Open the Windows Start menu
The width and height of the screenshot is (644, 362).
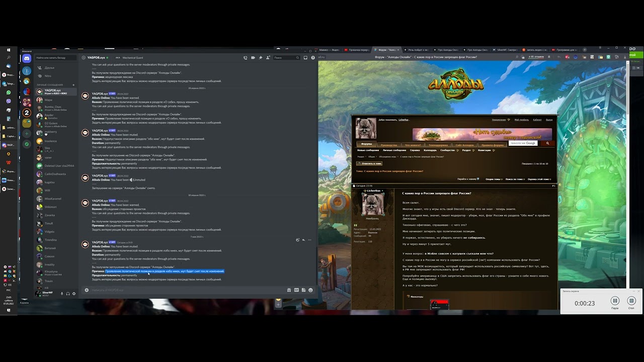9,50
